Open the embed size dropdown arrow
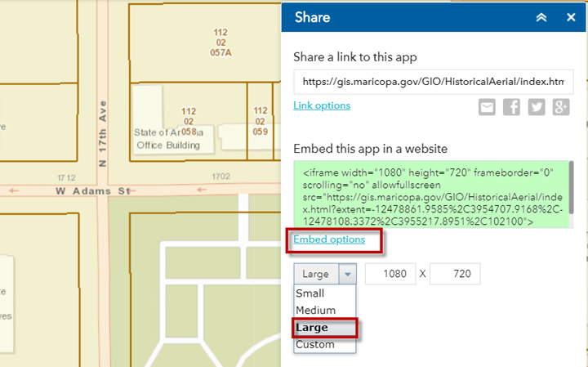The width and height of the screenshot is (588, 367). pyautogui.click(x=348, y=275)
